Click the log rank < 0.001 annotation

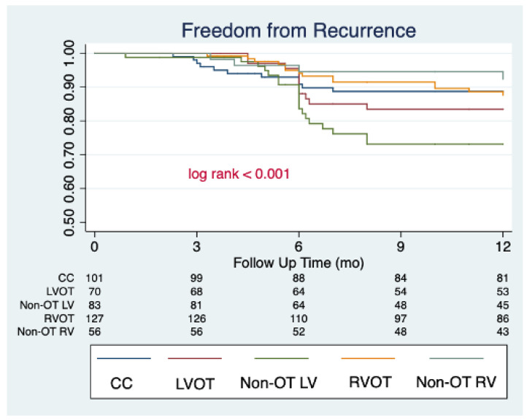pyautogui.click(x=239, y=174)
